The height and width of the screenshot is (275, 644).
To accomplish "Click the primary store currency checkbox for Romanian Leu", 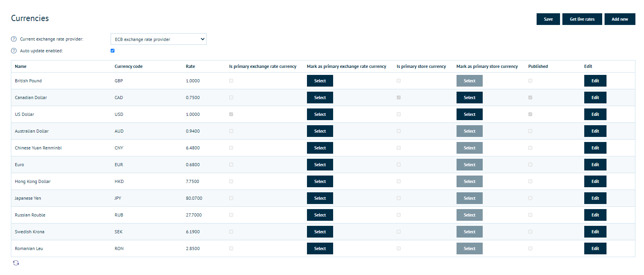I will [399, 248].
